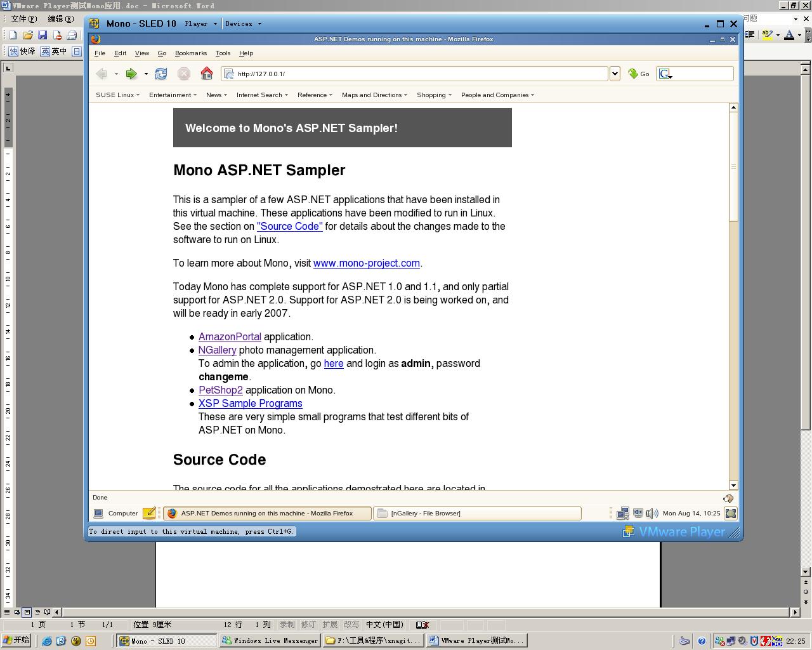Image resolution: width=812 pixels, height=650 pixels.
Task: Click Word's highlight color button
Action: tap(768, 35)
